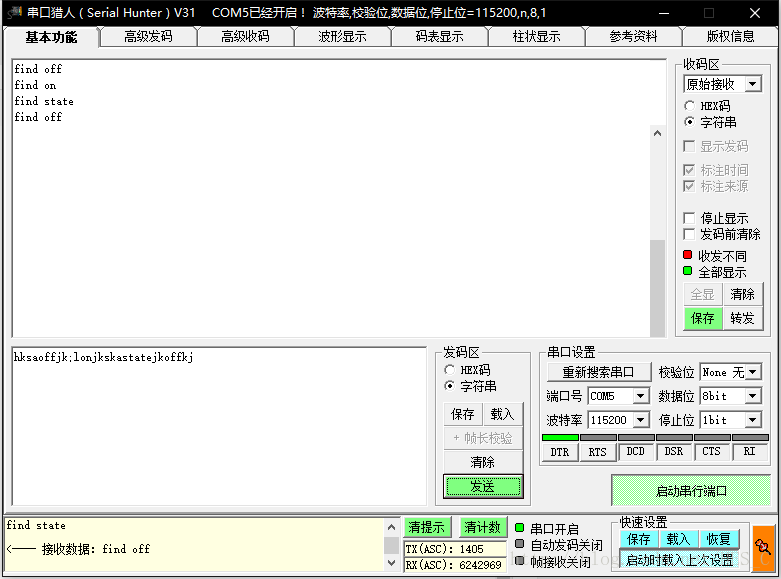Viewport: 781px width, 579px height.
Task: Click the receive area vertical scrollbar thumb
Action: (x=657, y=288)
